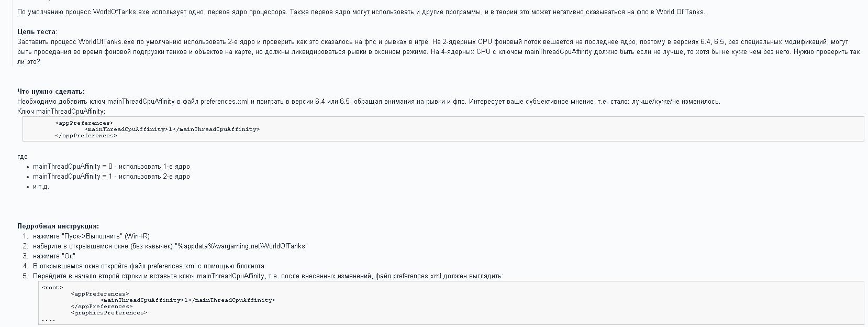Click the <root> tag in the bottom code block
The width and height of the screenshot is (868, 327).
[x=52, y=288]
